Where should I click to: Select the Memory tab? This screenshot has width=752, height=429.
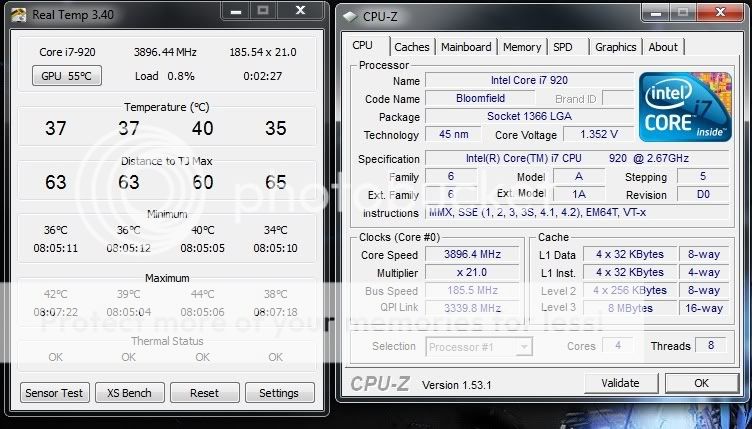(522, 47)
